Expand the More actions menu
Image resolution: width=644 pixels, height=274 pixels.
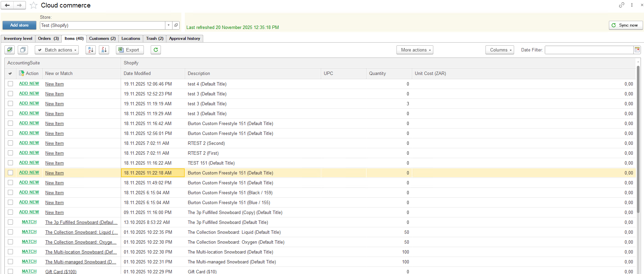(x=415, y=50)
